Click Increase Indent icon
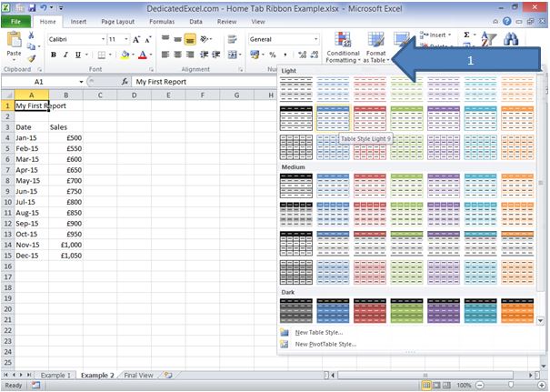The image size is (550, 392). pyautogui.click(x=215, y=55)
